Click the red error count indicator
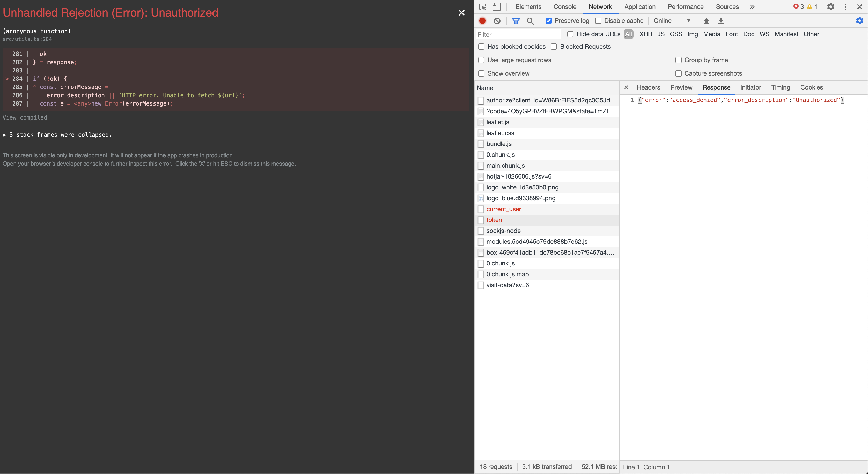Screen dimensions: 868x474 pos(799,7)
